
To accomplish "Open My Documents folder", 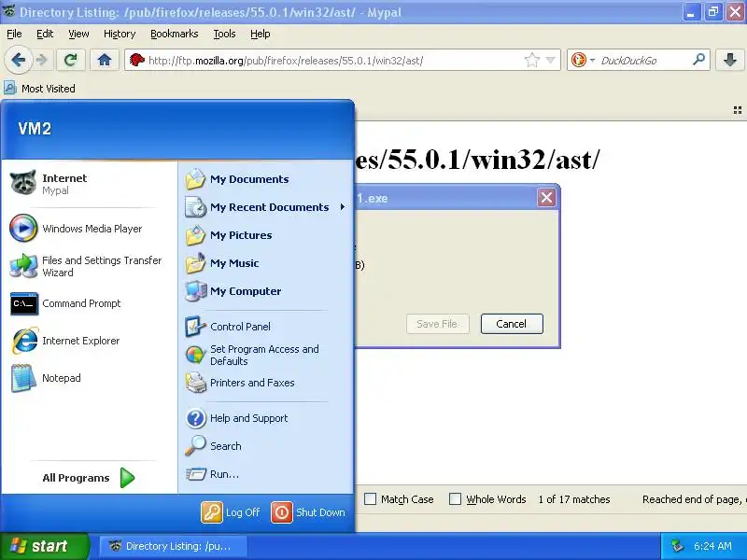I will tap(266, 179).
